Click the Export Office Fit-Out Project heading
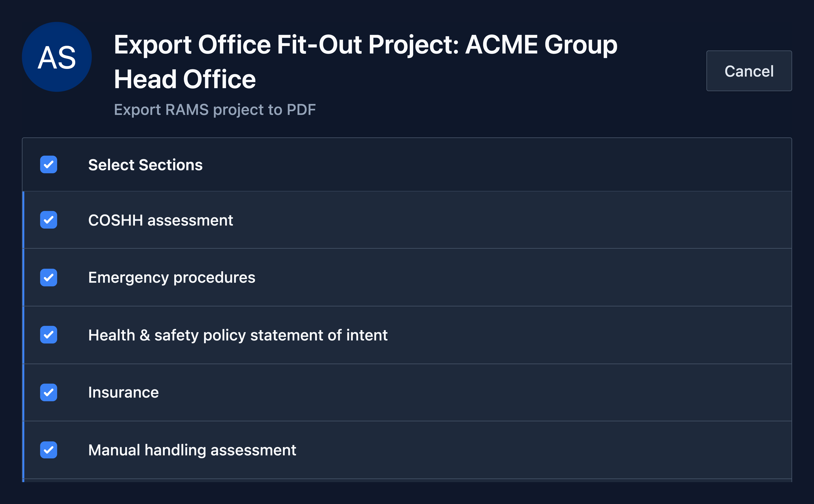This screenshot has height=504, width=814. click(x=366, y=62)
